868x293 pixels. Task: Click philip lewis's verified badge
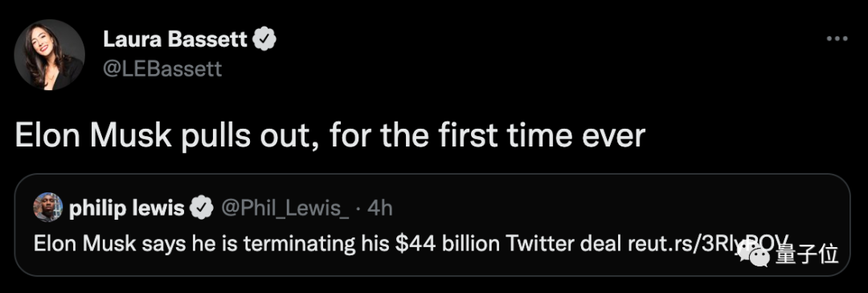point(202,208)
